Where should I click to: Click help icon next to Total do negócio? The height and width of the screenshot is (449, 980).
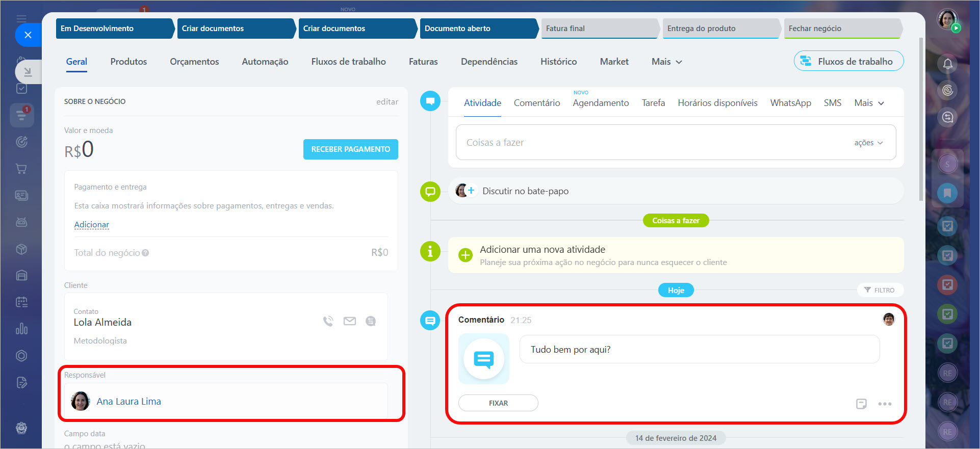(x=145, y=253)
